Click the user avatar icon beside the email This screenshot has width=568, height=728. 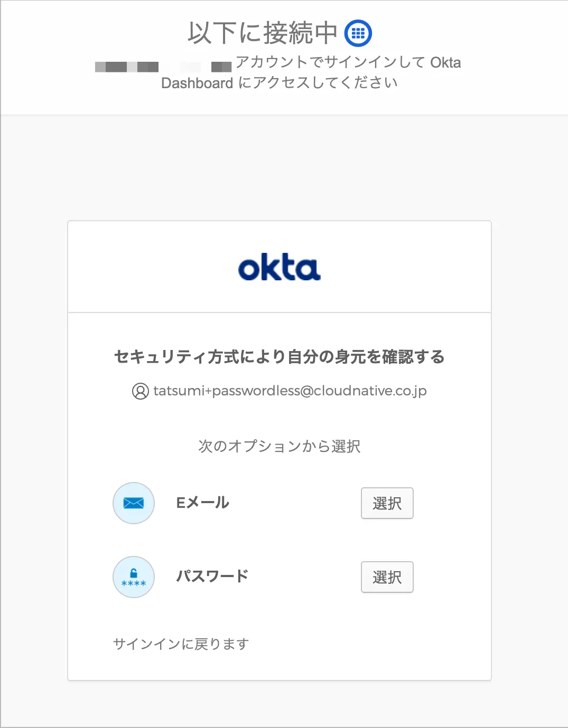click(140, 391)
